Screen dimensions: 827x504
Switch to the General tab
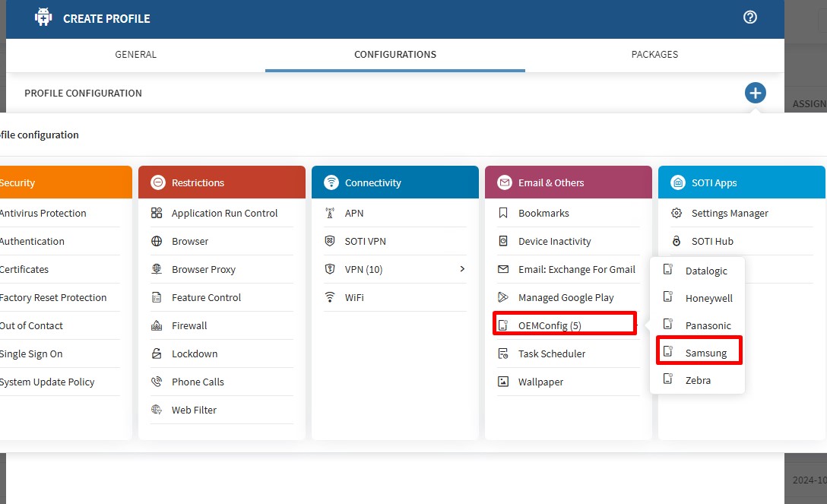click(x=135, y=55)
